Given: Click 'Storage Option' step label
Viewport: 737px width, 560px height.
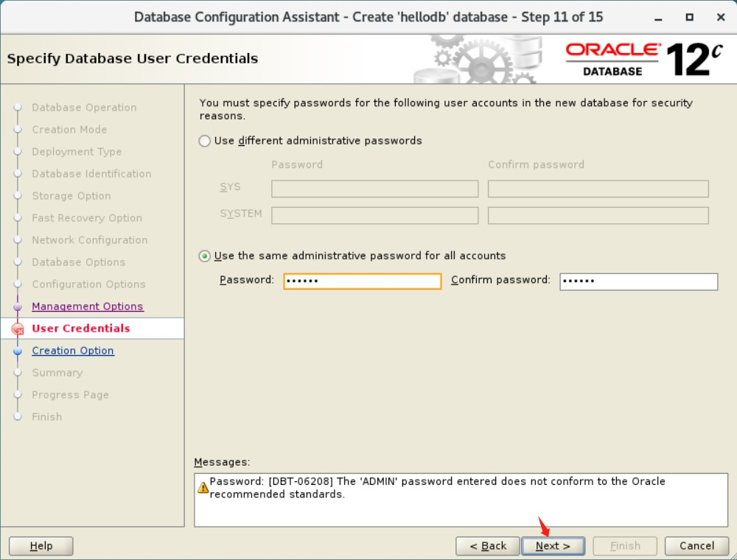Looking at the screenshot, I should (71, 196).
